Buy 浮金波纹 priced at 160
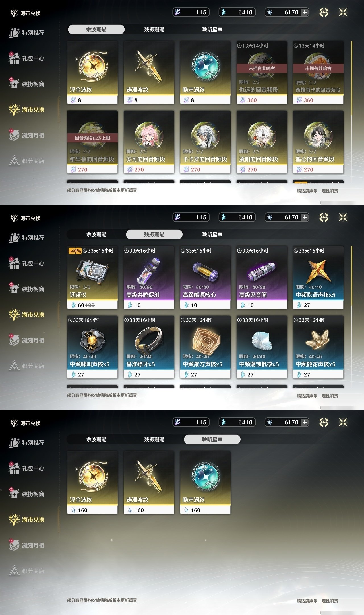Viewport: 364px width, 615px height. (x=92, y=483)
